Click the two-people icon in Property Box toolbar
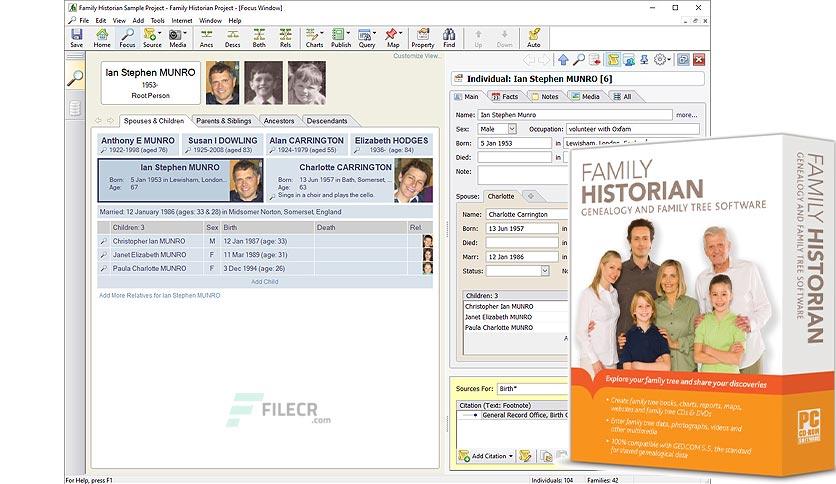Viewport: 836px width, 484px height. tap(629, 60)
